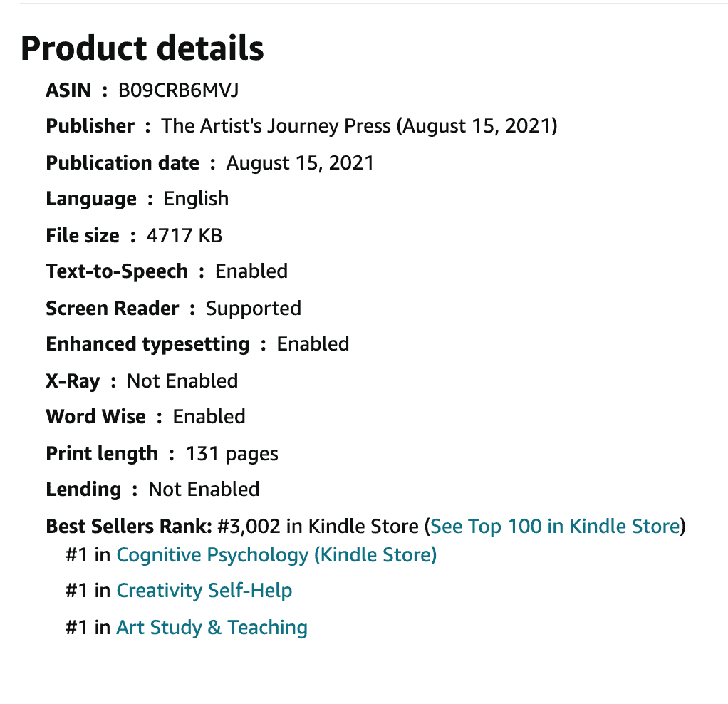Click the File size value 4717 KB
This screenshot has height=704, width=728.
184,235
